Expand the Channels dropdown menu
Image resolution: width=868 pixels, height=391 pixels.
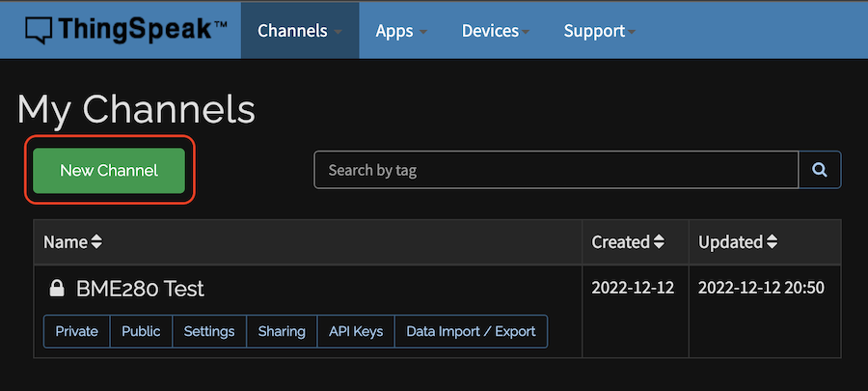(x=299, y=31)
